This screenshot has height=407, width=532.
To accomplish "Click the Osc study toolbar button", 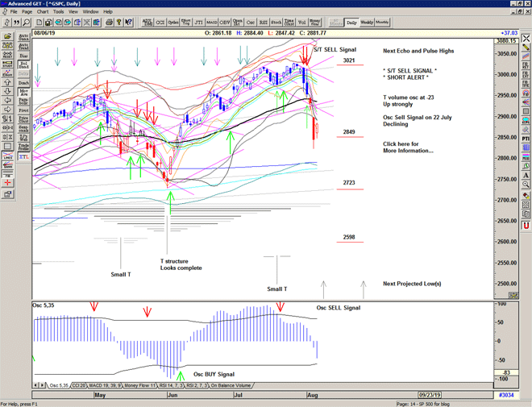I will (x=251, y=23).
